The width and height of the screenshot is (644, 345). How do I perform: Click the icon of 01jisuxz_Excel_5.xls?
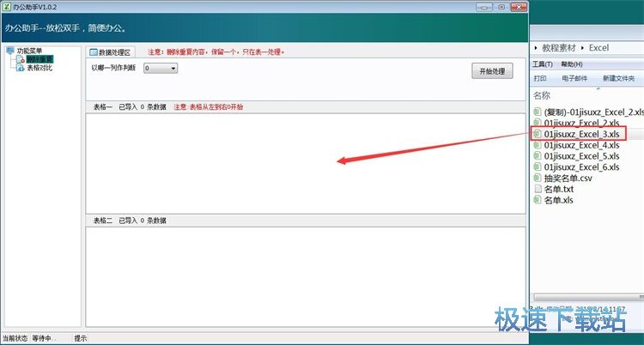[x=538, y=156]
